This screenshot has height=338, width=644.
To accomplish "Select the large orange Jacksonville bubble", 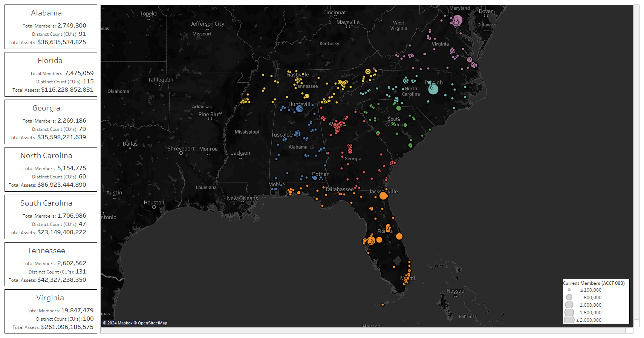I will click(383, 196).
